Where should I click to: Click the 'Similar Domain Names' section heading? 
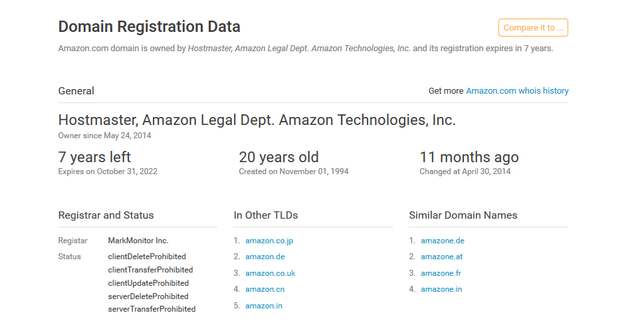463,215
